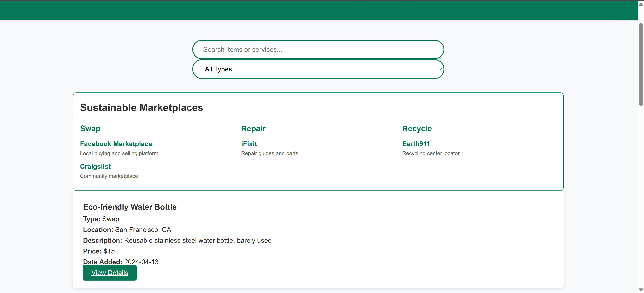Click the 'Community marketplace' description text
Image resolution: width=644 pixels, height=293 pixels.
tap(109, 176)
